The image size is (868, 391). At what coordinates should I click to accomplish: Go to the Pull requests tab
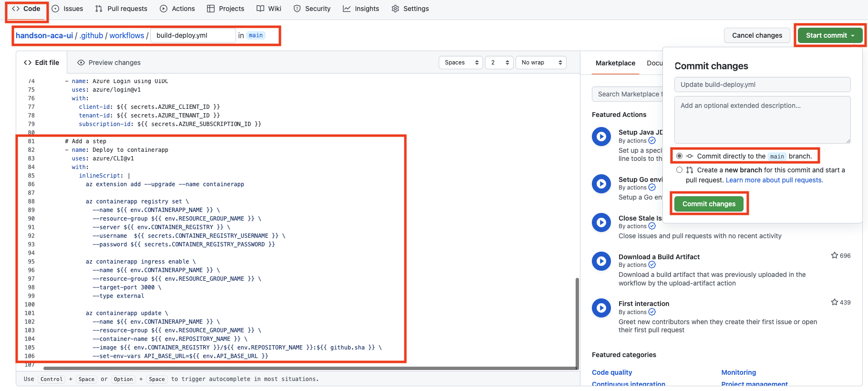point(121,9)
